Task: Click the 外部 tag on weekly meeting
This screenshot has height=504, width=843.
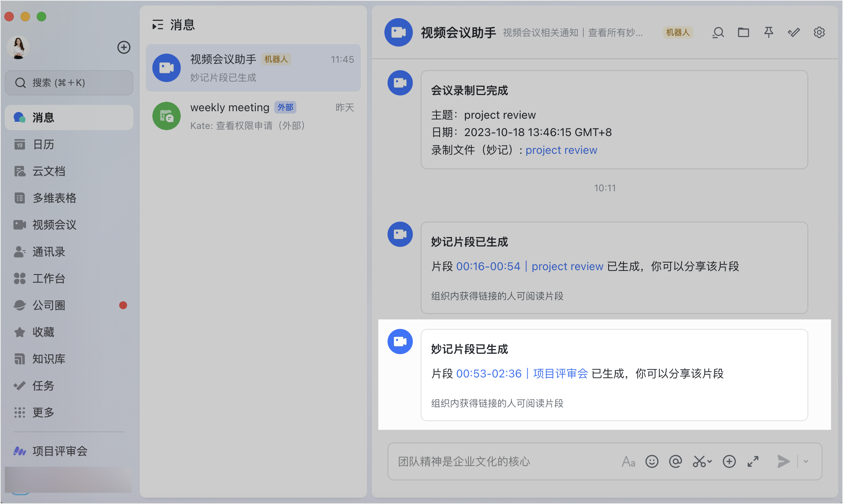Action: click(285, 107)
